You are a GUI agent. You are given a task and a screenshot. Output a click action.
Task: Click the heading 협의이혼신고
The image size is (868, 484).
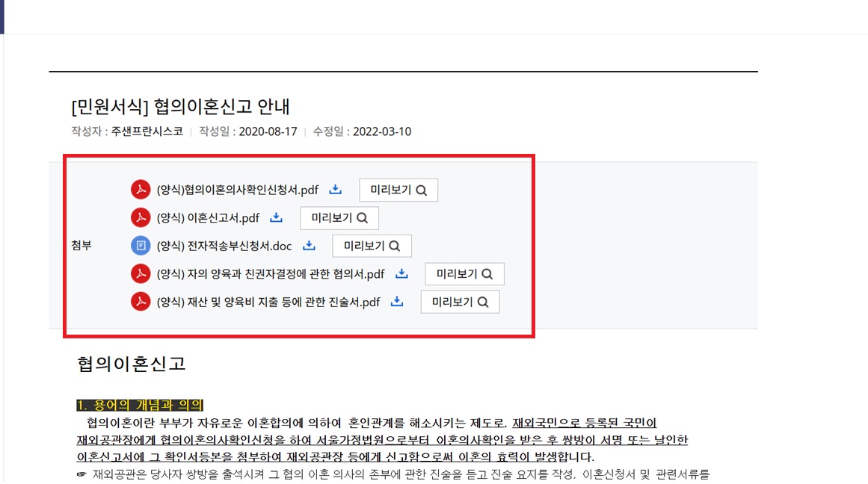tap(131, 364)
